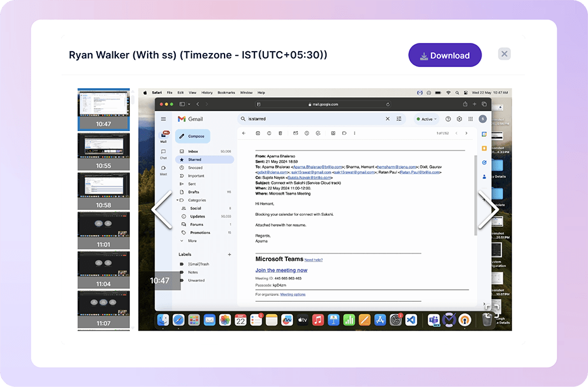This screenshot has width=588, height=387.
Task: Go to previous screenshot with left arrow
Action: 162,210
